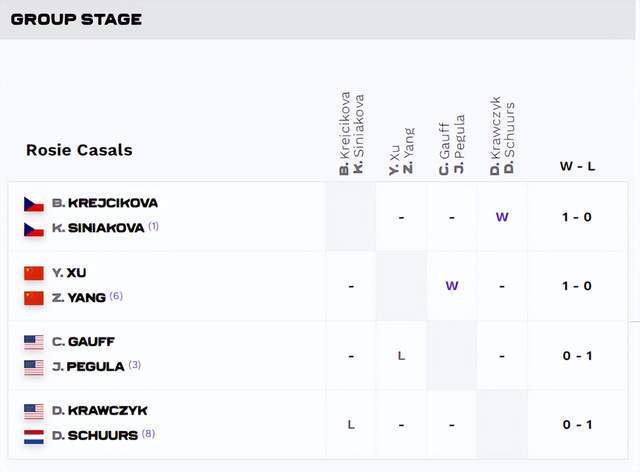Viewport: 640px width, 472px height.
Task: Click USA flag next to C. Gauff
Action: point(34,342)
